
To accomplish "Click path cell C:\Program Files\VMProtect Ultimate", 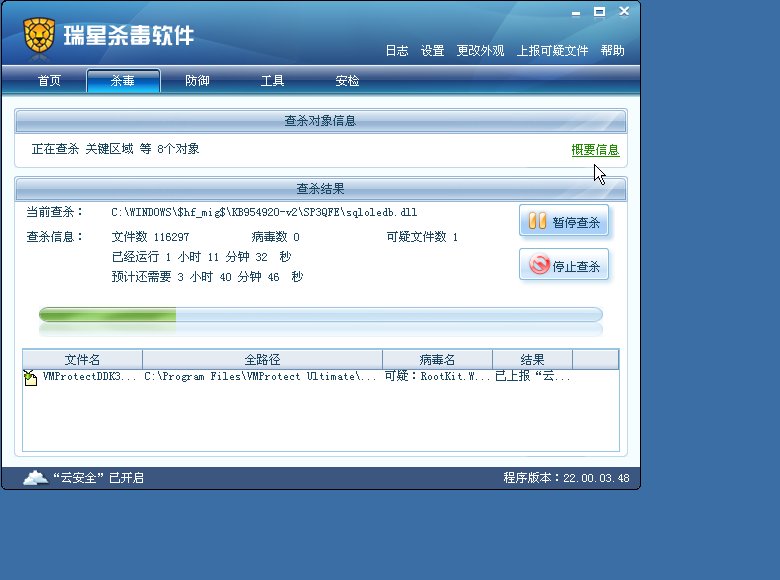I will tap(260, 377).
